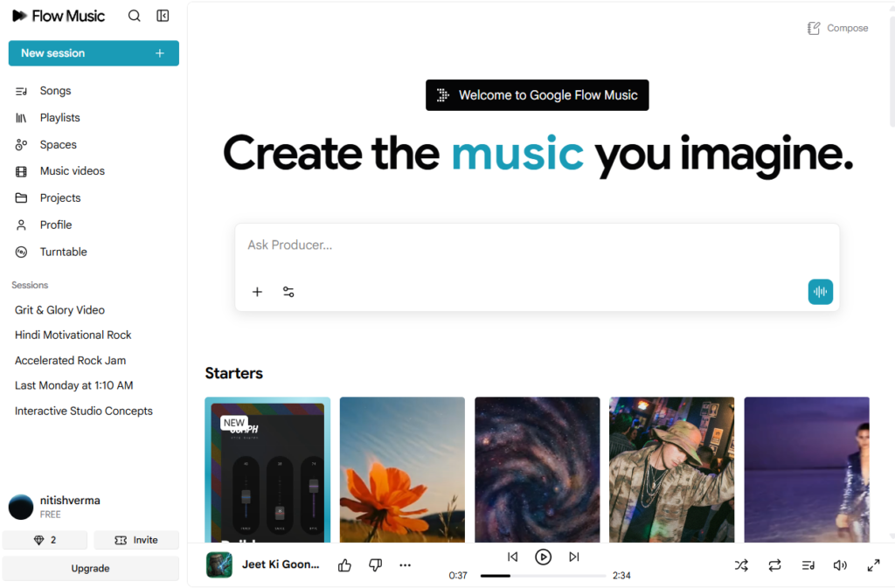Open the Compose panel
Image resolution: width=895 pixels, height=588 pixels.
[837, 27]
